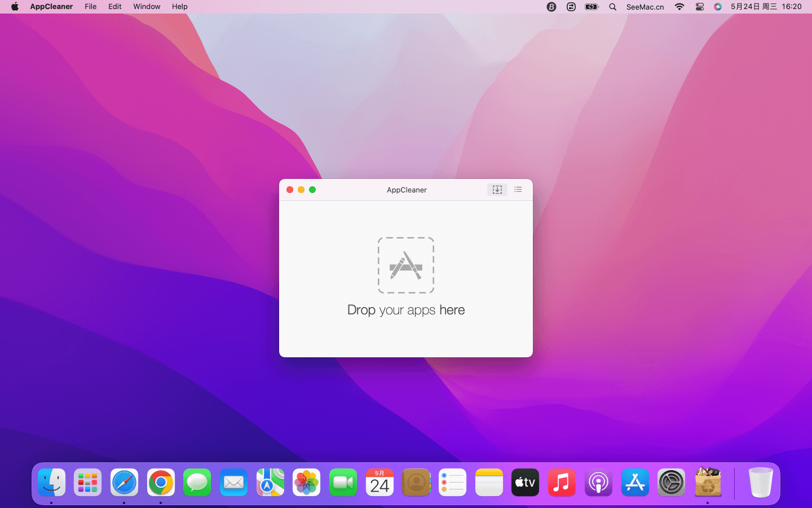The height and width of the screenshot is (508, 812).
Task: Open Spotlight search
Action: pyautogui.click(x=612, y=7)
